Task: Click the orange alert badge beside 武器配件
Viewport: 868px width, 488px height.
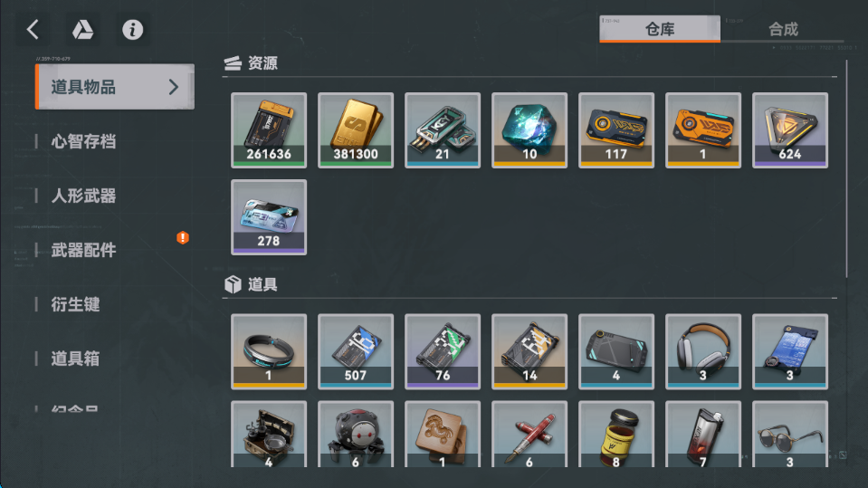Action: click(183, 237)
